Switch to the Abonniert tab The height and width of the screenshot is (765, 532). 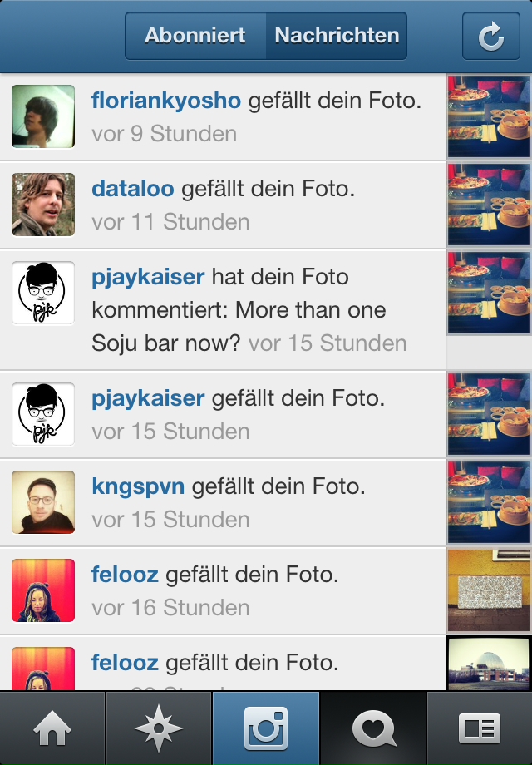tap(195, 36)
